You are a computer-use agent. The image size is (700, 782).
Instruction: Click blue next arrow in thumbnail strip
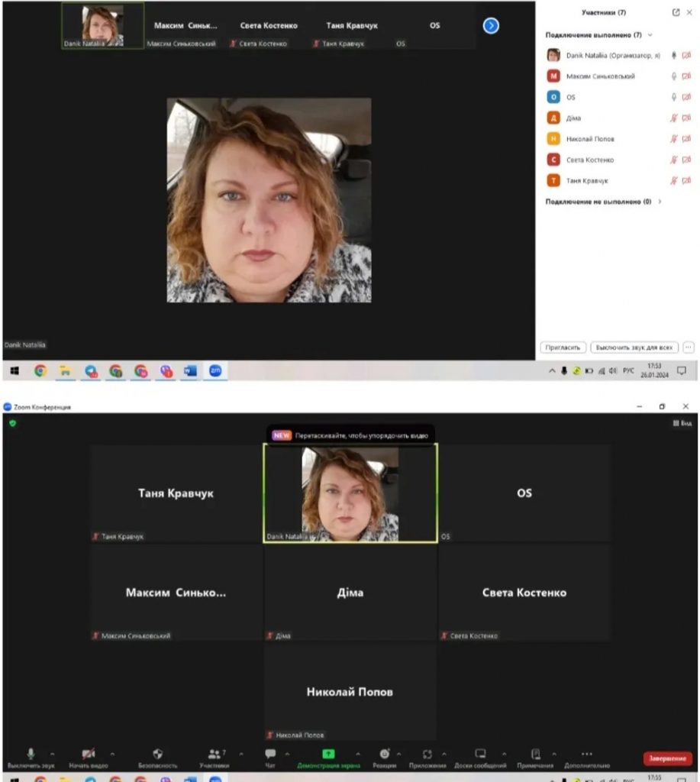(491, 26)
